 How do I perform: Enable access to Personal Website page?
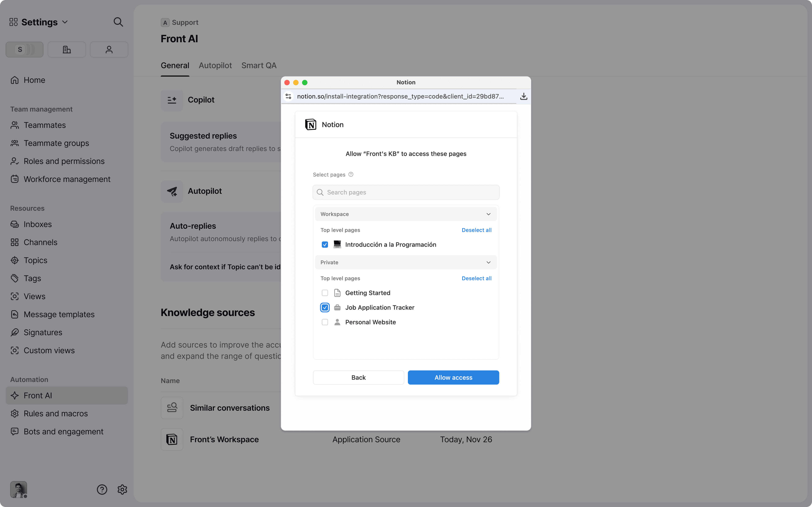click(x=325, y=322)
